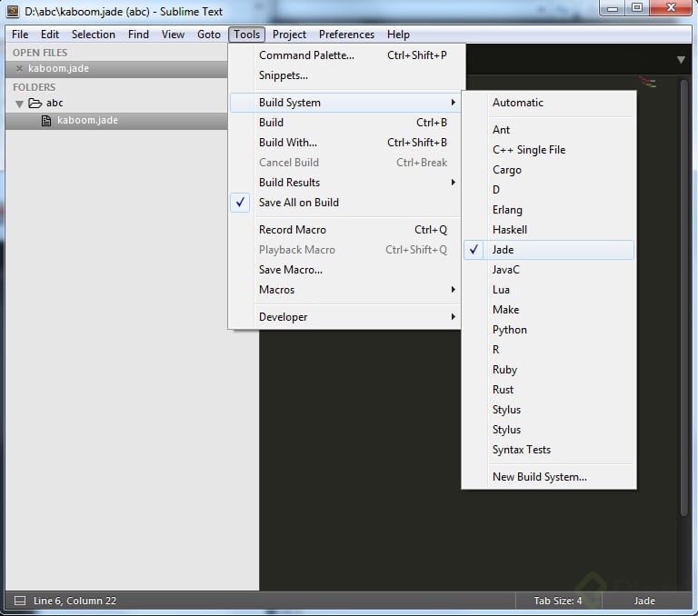Screen dimensions: 698x616
Task: Select Syntax Tests build system
Action: (x=549, y=450)
